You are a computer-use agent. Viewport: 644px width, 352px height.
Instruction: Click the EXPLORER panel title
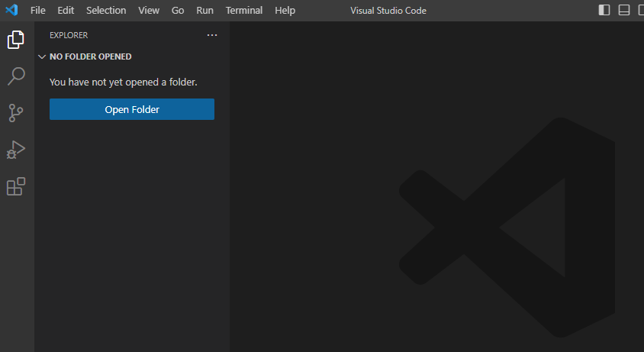pyautogui.click(x=69, y=35)
